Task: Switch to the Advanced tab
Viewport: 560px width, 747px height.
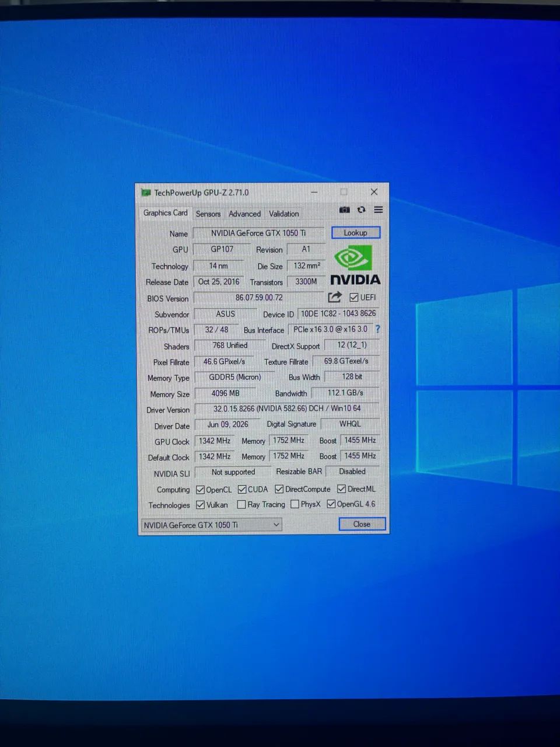Action: tap(244, 214)
